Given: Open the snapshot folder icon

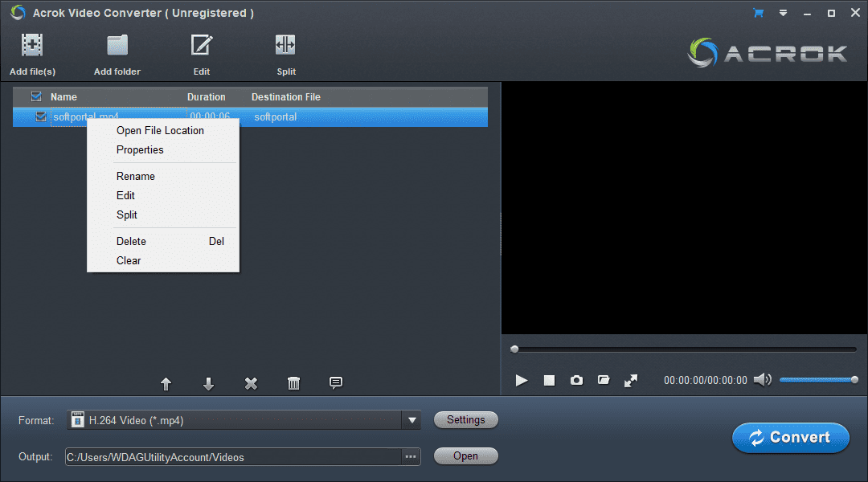Looking at the screenshot, I should [x=604, y=380].
